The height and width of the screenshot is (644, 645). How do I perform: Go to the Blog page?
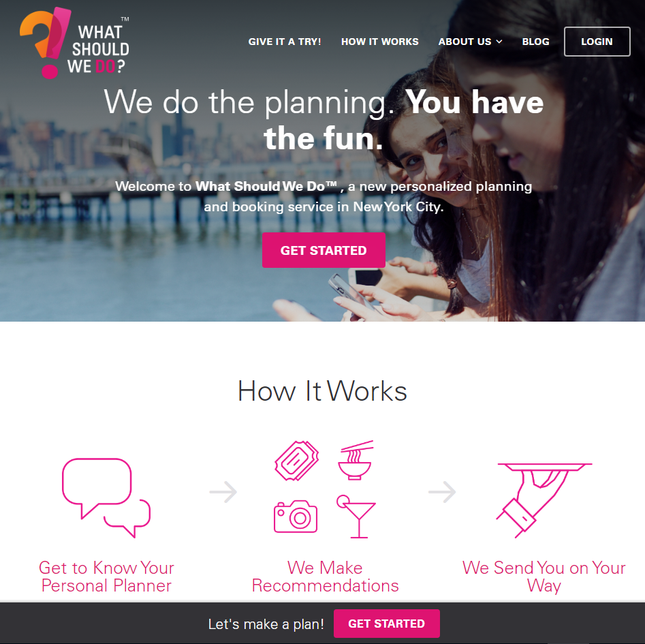(x=535, y=42)
